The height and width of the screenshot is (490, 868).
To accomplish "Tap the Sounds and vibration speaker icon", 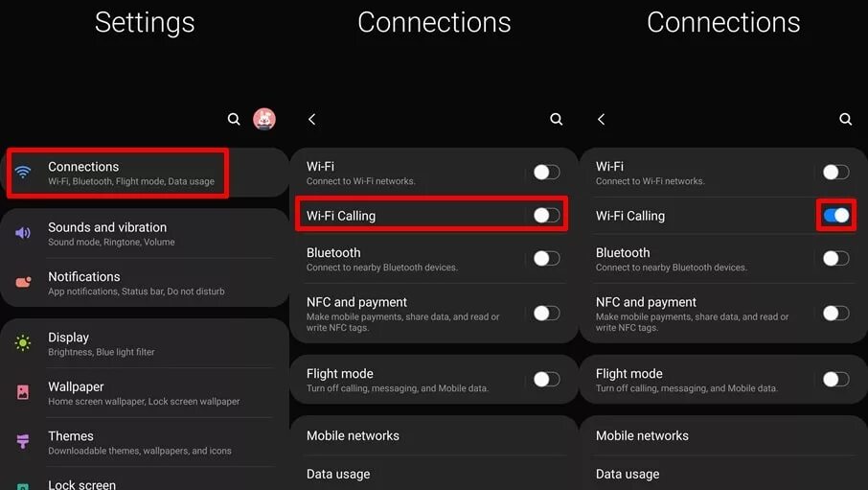I will (x=23, y=233).
